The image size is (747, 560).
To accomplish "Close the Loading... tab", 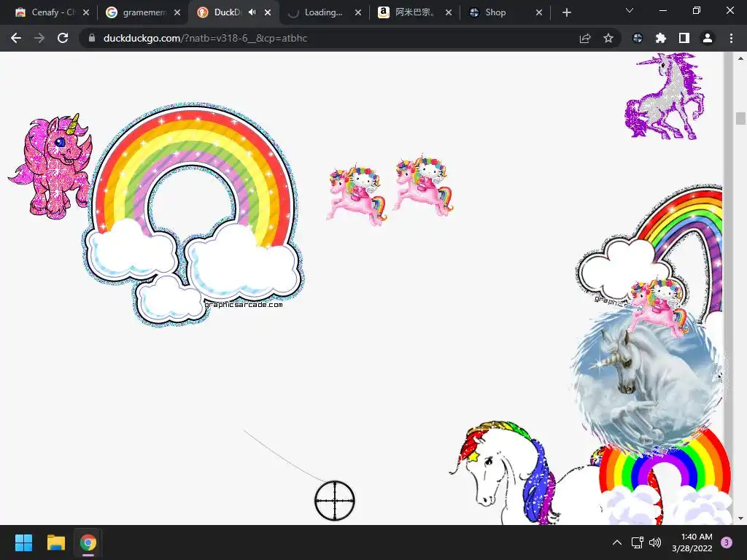I will (x=358, y=13).
